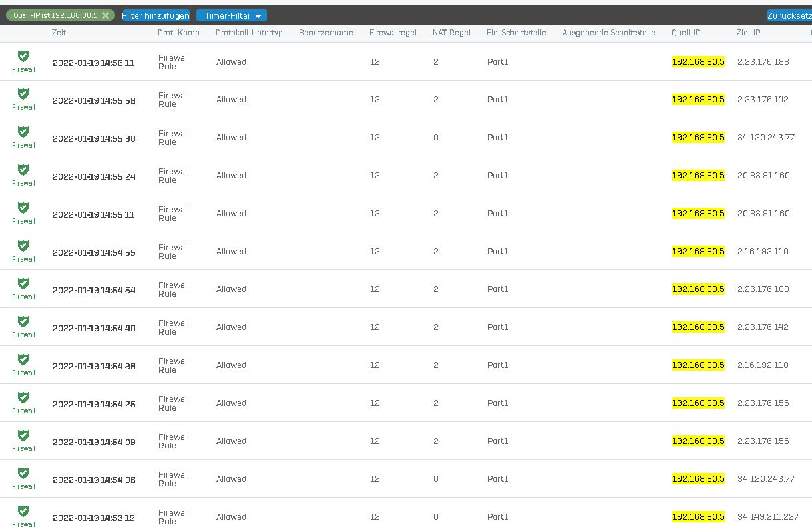Click Port1 in the 14:54:40 row
Image resolution: width=812 pixels, height=531 pixels.
(497, 327)
